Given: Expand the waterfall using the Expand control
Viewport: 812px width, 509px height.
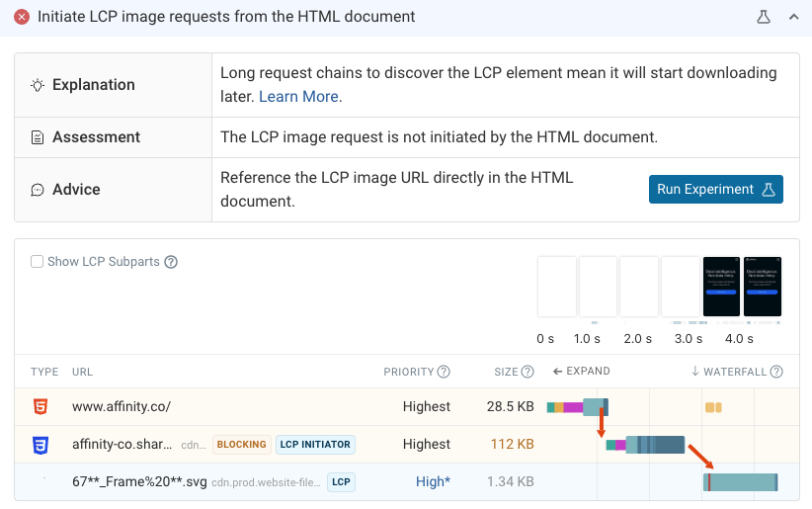Looking at the screenshot, I should coord(581,372).
